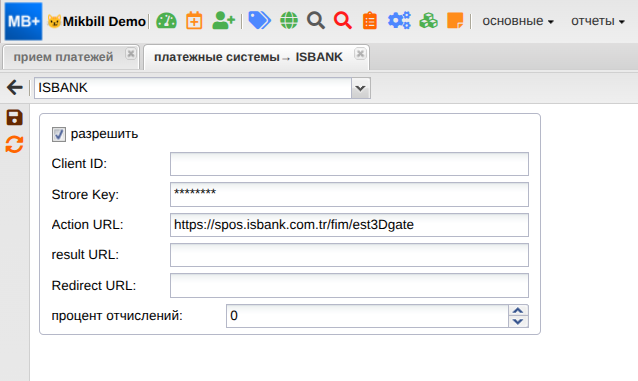The height and width of the screenshot is (381, 638).
Task: Click the save floppy disk icon
Action: [15, 118]
